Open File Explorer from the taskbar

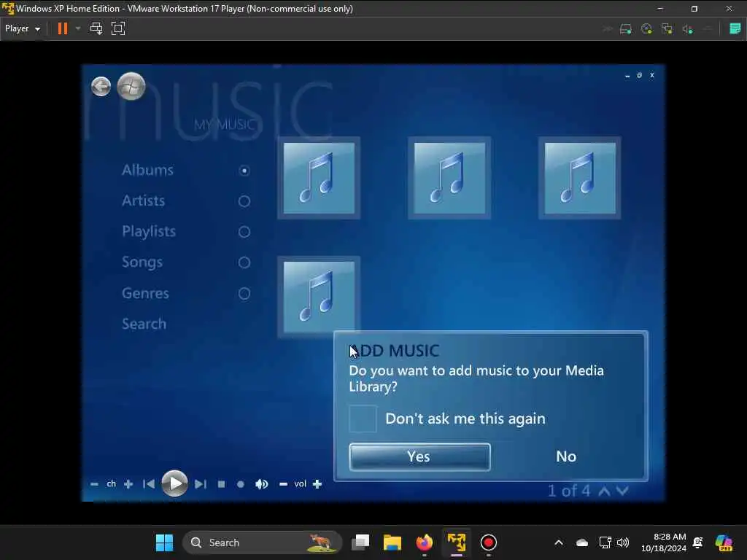click(392, 542)
